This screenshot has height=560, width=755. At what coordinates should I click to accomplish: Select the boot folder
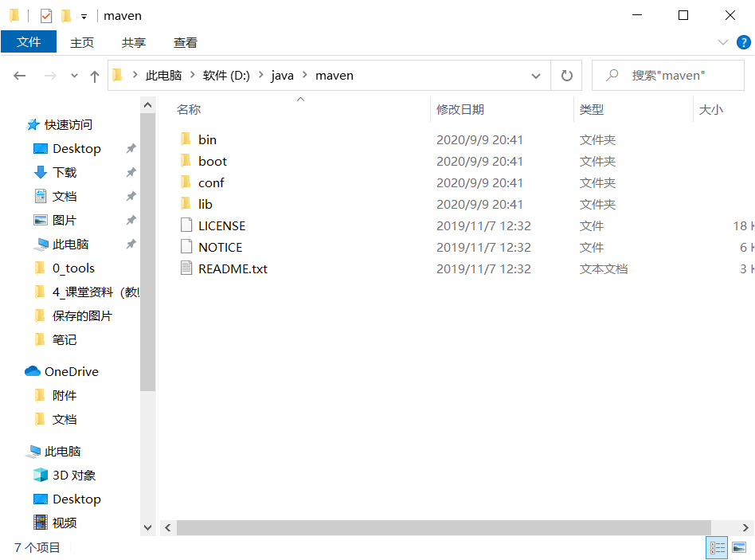213,161
